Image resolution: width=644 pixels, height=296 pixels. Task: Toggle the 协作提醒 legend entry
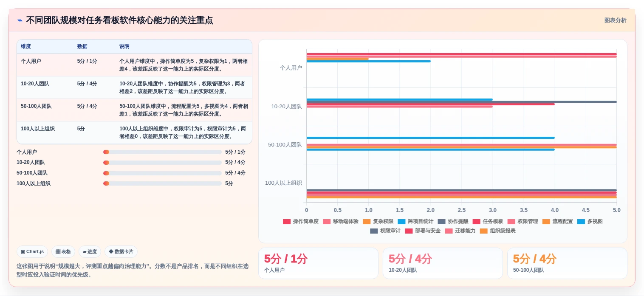[453, 221]
